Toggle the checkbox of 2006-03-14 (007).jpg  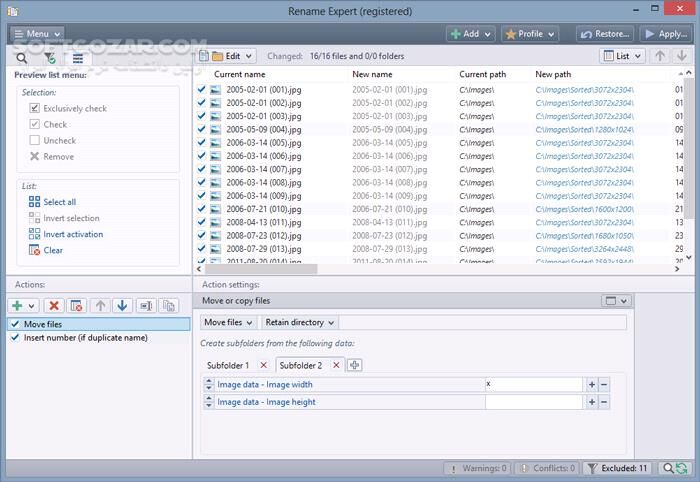[x=201, y=169]
